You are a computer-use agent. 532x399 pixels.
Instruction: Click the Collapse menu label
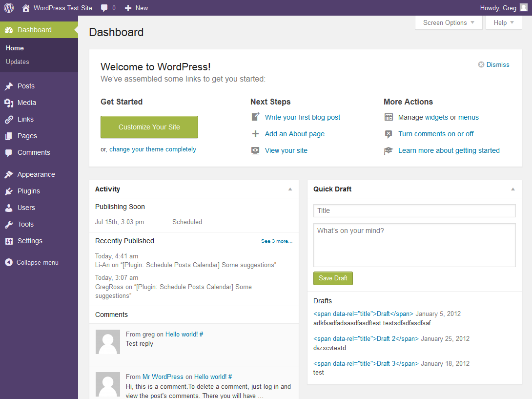(37, 262)
